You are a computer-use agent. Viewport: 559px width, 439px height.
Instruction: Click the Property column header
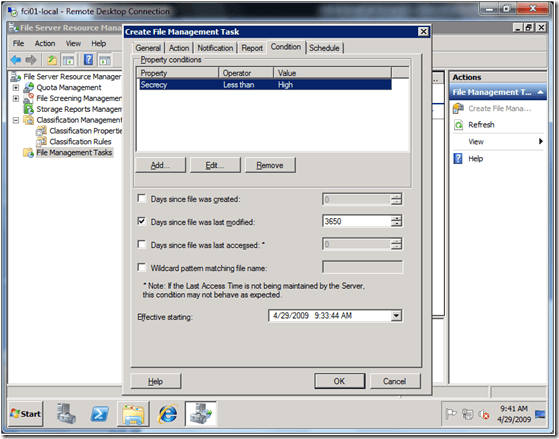tap(178, 73)
